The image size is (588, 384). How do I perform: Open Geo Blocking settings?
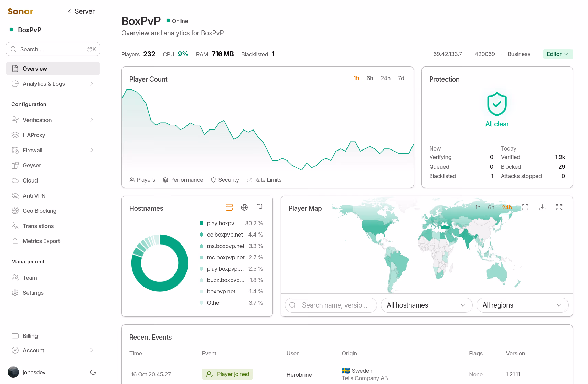53,211
